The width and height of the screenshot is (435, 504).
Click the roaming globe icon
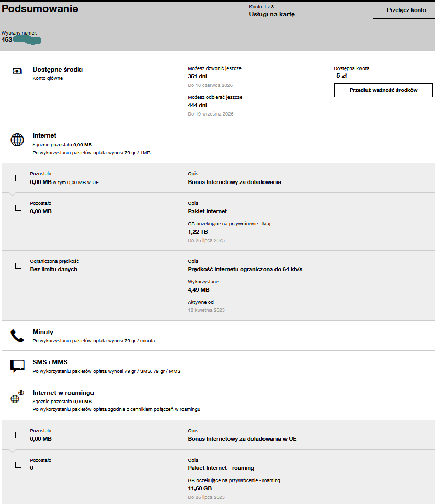(17, 397)
